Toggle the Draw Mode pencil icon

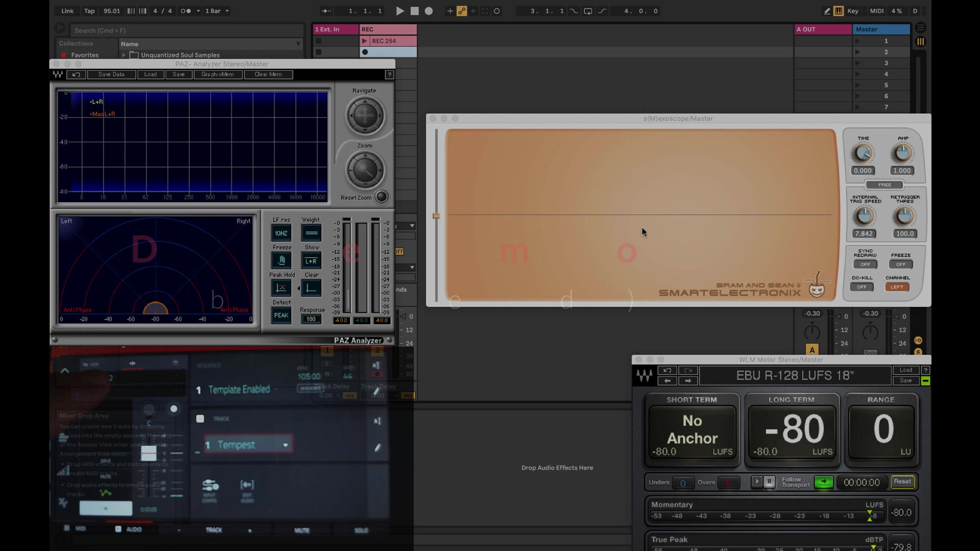pos(827,11)
